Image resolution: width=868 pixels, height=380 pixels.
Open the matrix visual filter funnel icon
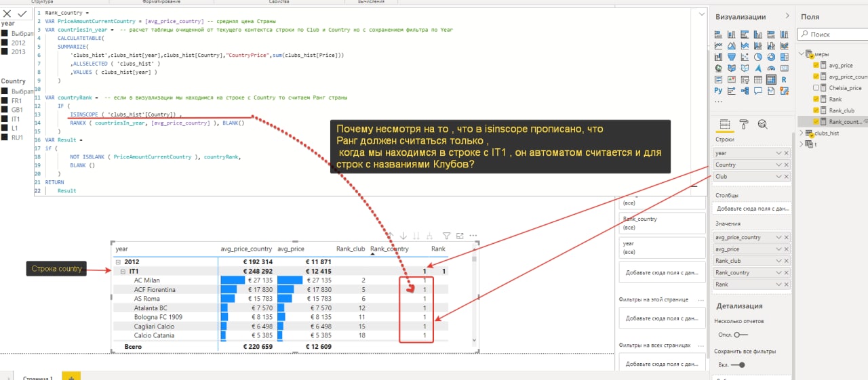(x=447, y=236)
